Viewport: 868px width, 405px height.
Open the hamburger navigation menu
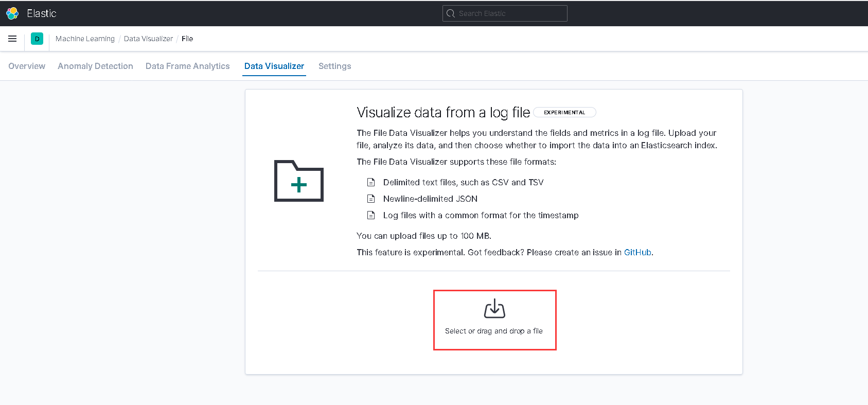click(12, 39)
